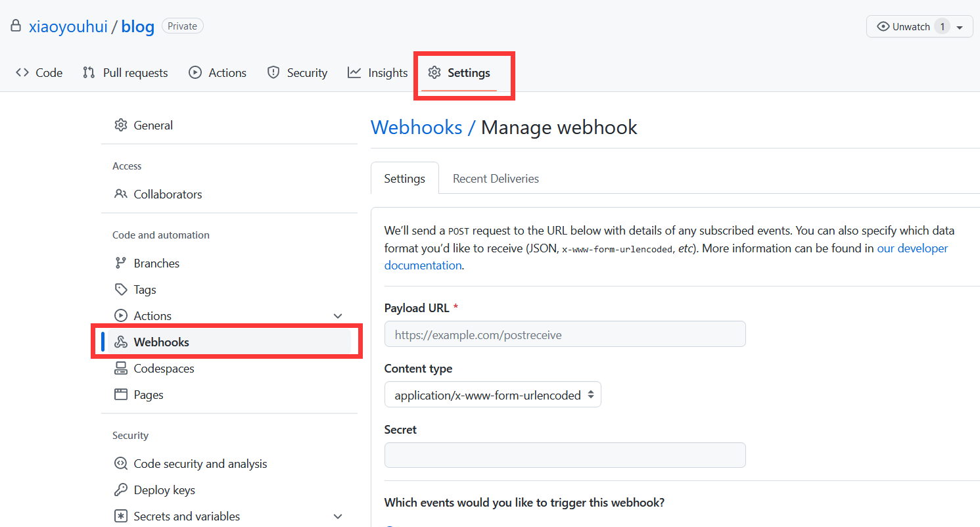
Task: Click the Collaborators people icon
Action: click(x=121, y=195)
